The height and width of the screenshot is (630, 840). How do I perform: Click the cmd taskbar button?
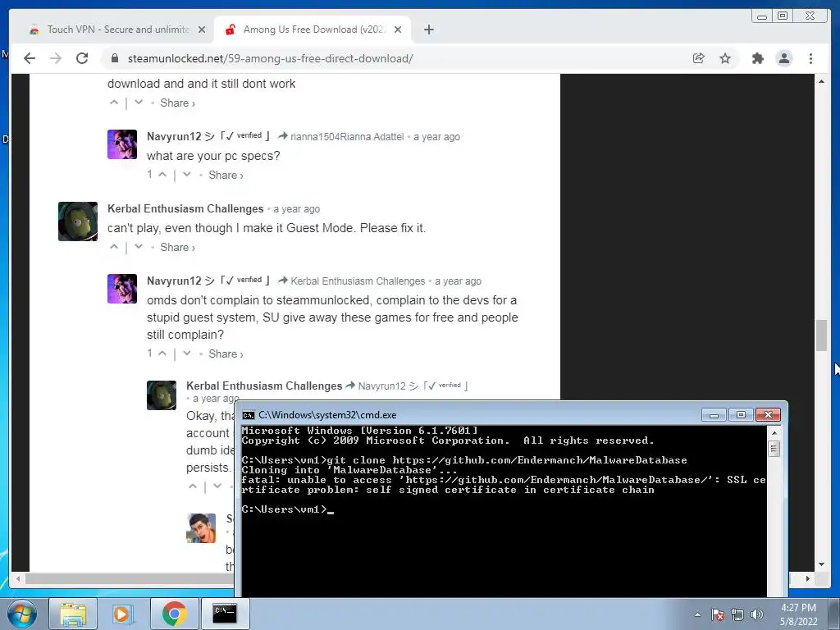click(x=224, y=614)
